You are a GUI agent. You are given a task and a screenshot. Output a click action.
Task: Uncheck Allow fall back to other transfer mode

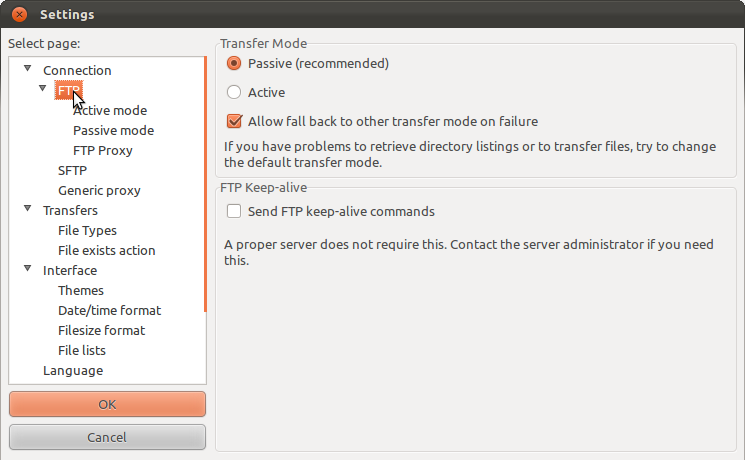tap(234, 121)
